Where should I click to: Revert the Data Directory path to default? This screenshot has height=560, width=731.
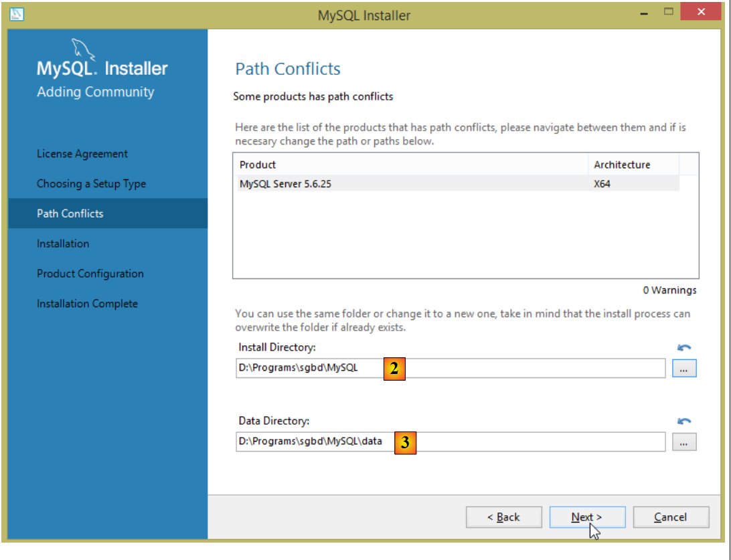[x=684, y=422]
